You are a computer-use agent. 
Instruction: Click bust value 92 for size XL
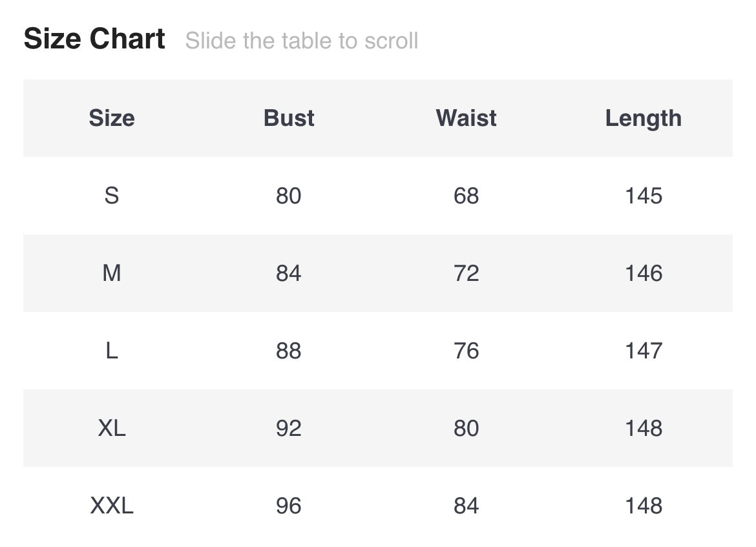tap(289, 428)
